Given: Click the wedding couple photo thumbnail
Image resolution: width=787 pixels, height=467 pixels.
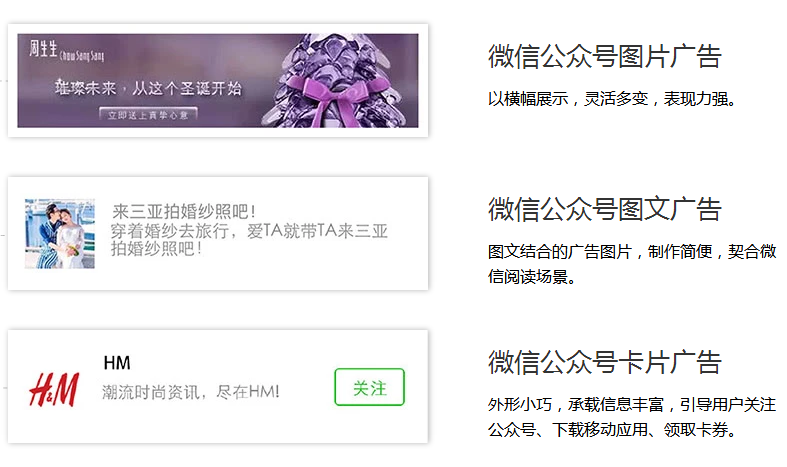Looking at the screenshot, I should (60, 234).
